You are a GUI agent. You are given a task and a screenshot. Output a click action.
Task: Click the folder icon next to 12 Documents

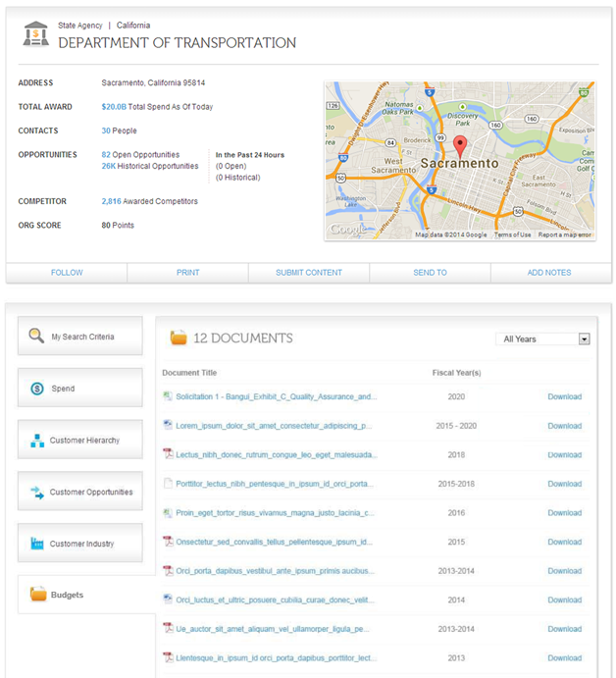(x=179, y=338)
